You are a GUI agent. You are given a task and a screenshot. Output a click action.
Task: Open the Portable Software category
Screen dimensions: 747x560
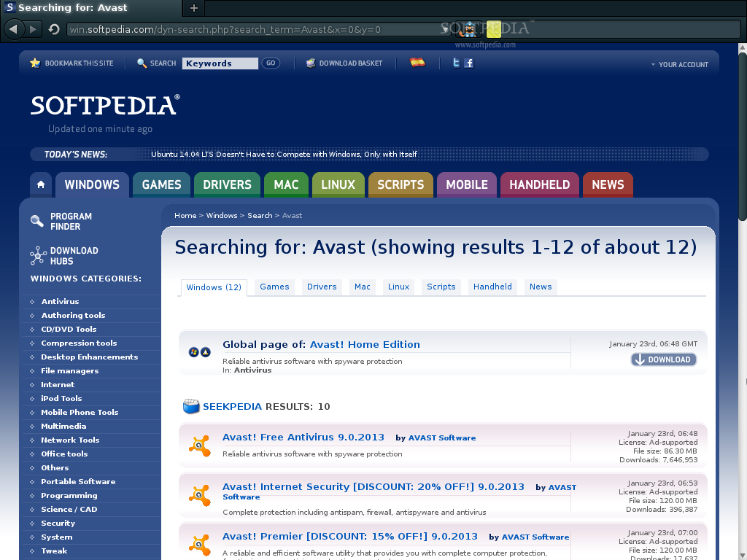tap(78, 481)
